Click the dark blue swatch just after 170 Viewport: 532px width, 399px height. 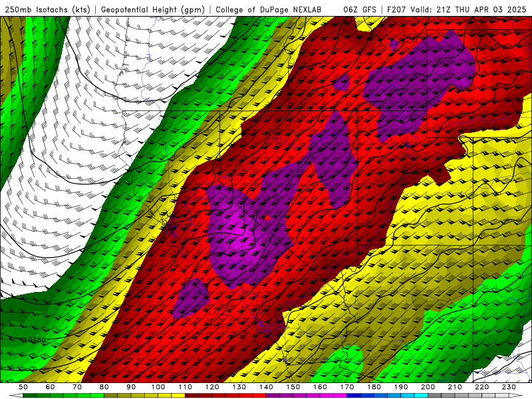(x=354, y=396)
